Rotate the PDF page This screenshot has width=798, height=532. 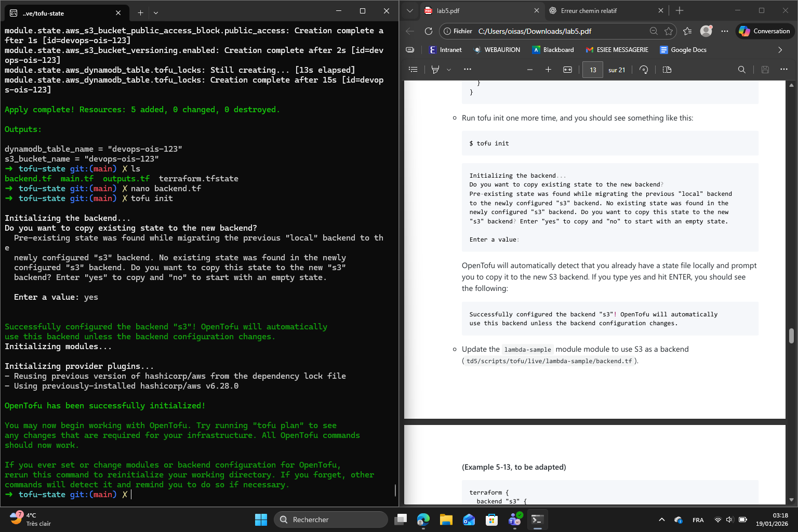[x=644, y=70]
